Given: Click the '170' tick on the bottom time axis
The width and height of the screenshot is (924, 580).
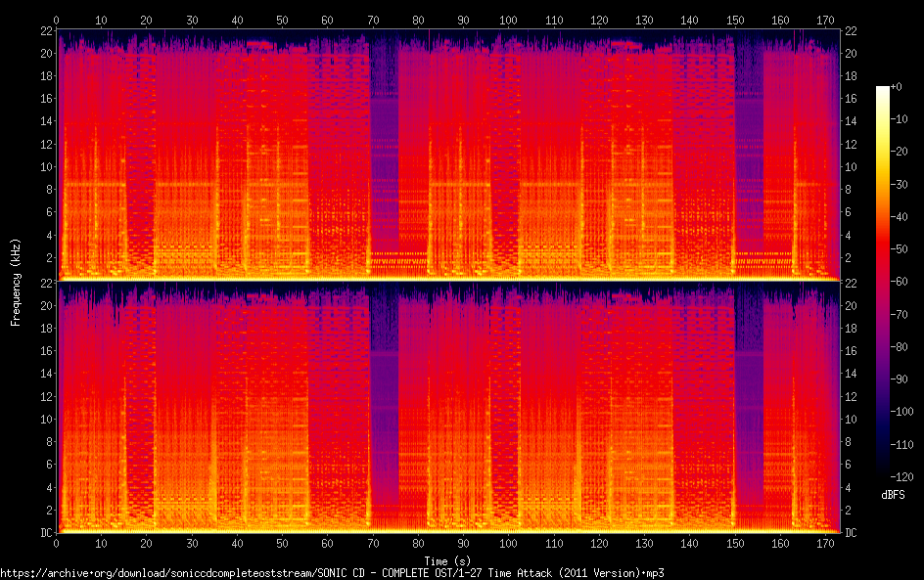Looking at the screenshot, I should 824,543.
